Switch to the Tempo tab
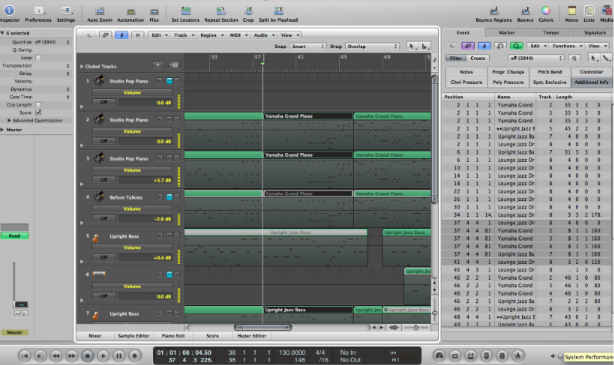614x365 pixels. tap(551, 33)
